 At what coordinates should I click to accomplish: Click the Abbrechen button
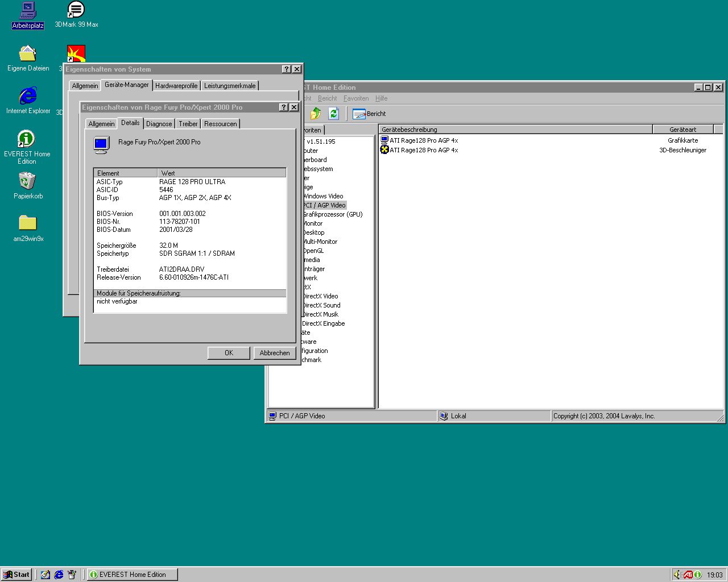click(275, 353)
